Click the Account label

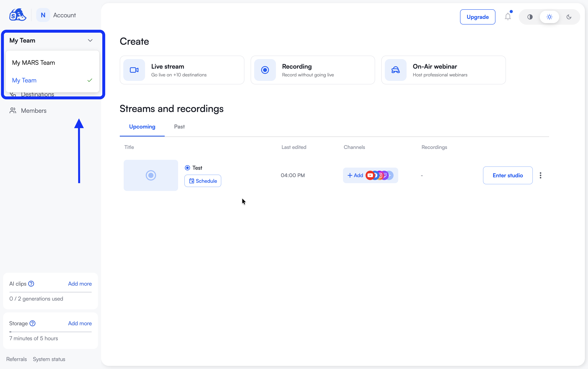[x=64, y=15]
